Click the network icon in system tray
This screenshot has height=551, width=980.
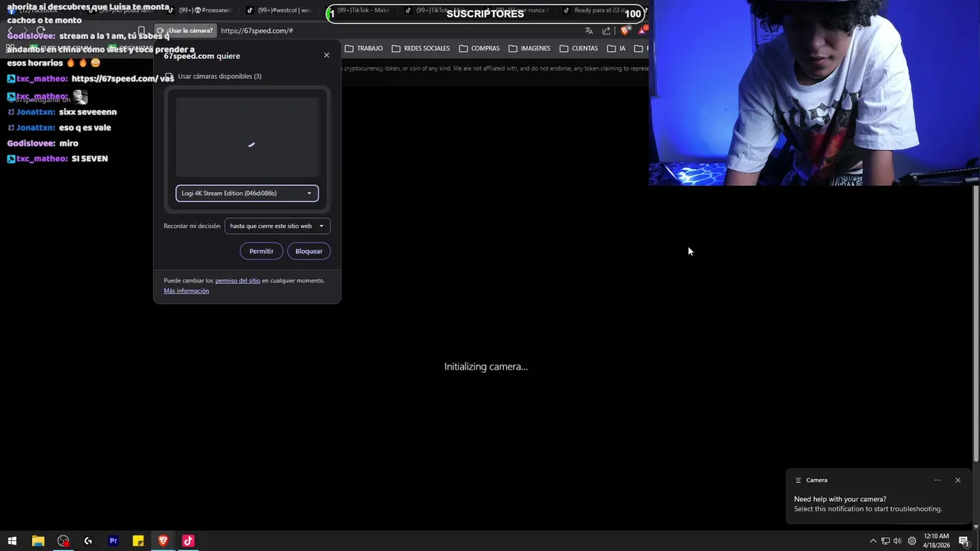pos(886,541)
